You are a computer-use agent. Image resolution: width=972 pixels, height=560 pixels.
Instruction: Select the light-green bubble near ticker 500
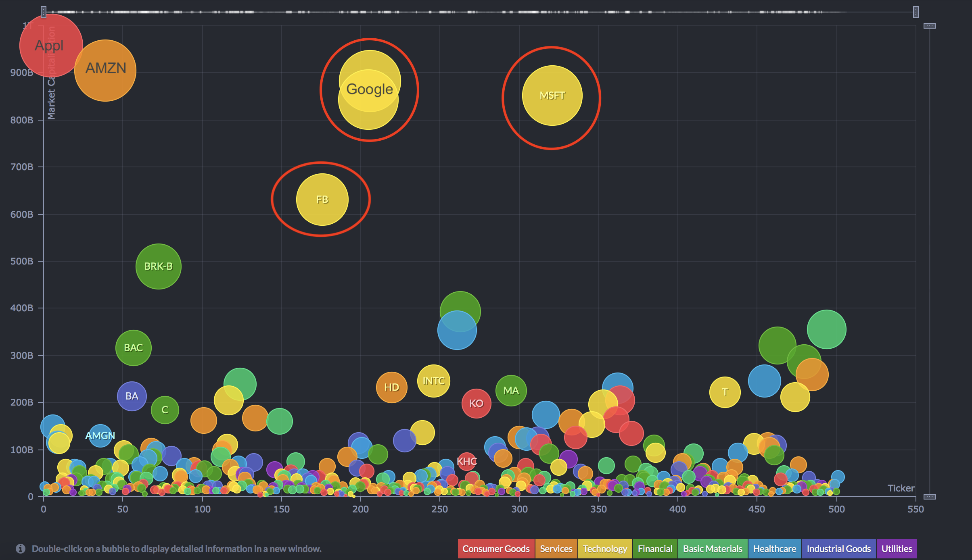[827, 329]
